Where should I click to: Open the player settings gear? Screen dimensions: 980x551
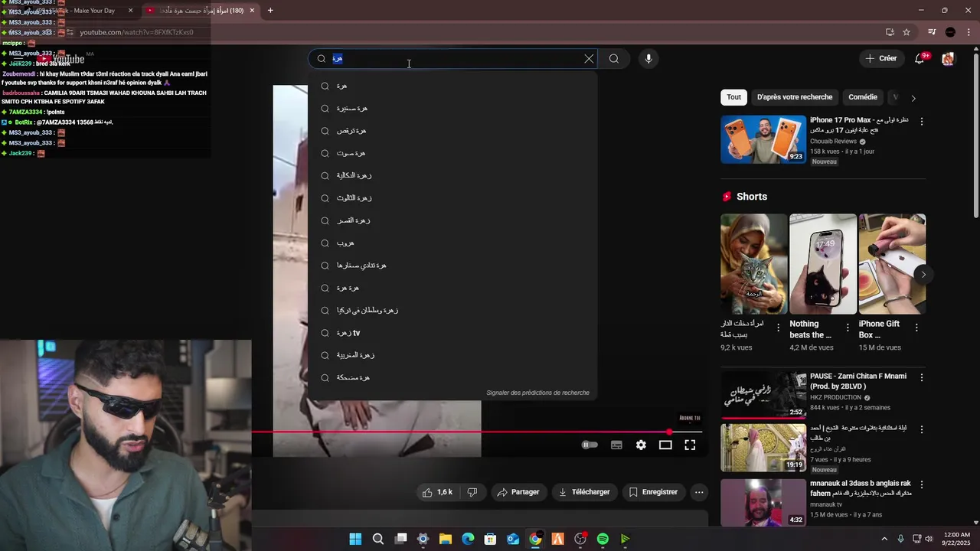[x=641, y=445]
